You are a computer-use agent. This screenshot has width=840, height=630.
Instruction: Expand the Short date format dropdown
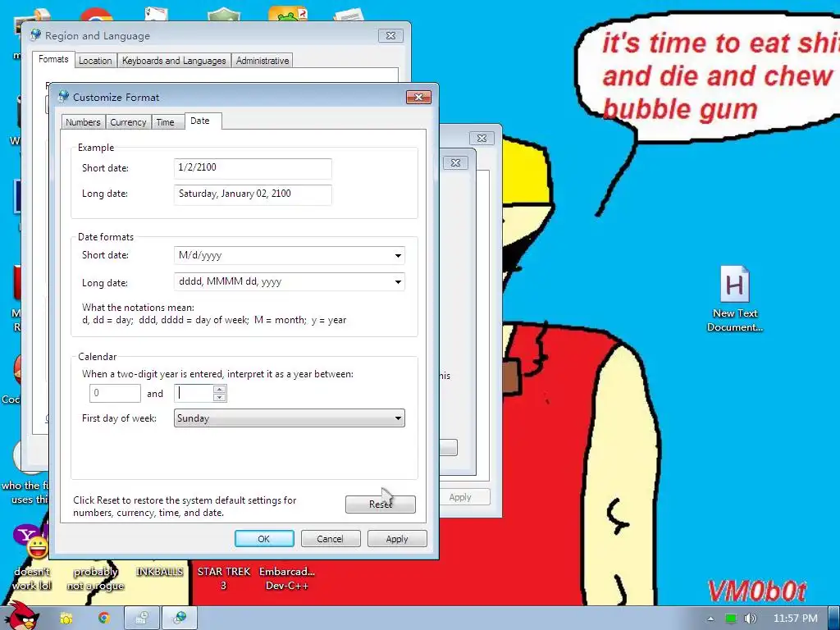(398, 256)
